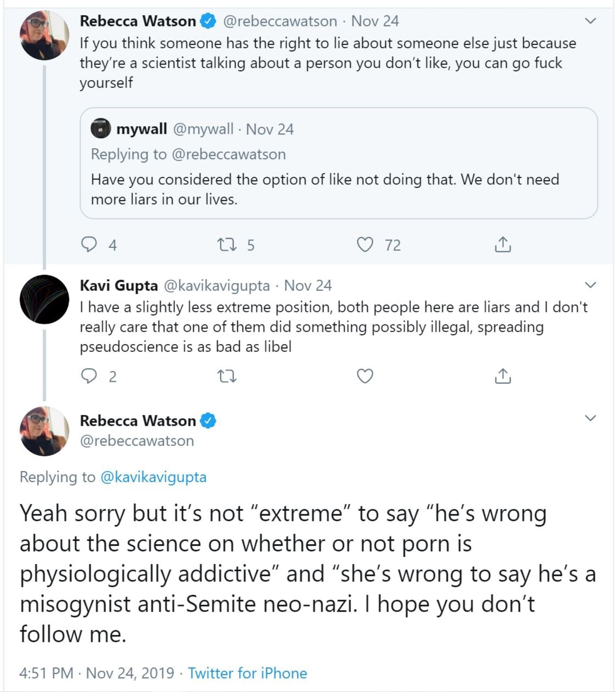Click the Twitter for iPhone source link
Image resolution: width=616 pixels, height=692 pixels.
tap(247, 673)
